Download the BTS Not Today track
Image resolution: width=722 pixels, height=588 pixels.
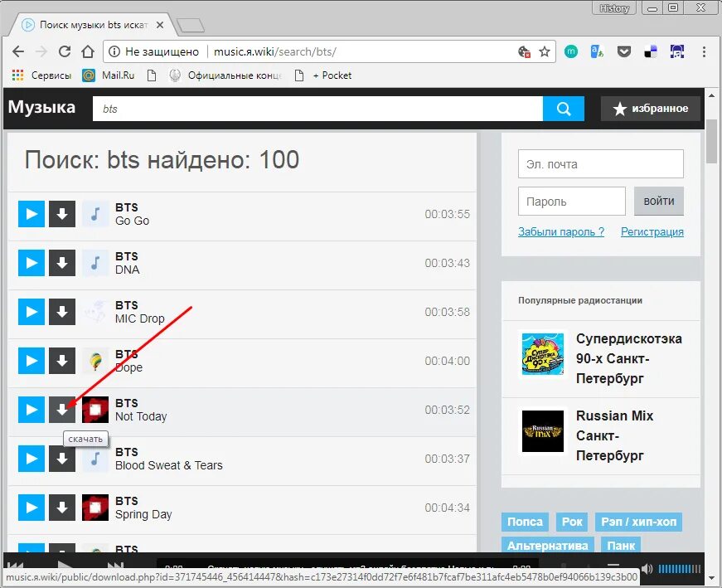(62, 410)
